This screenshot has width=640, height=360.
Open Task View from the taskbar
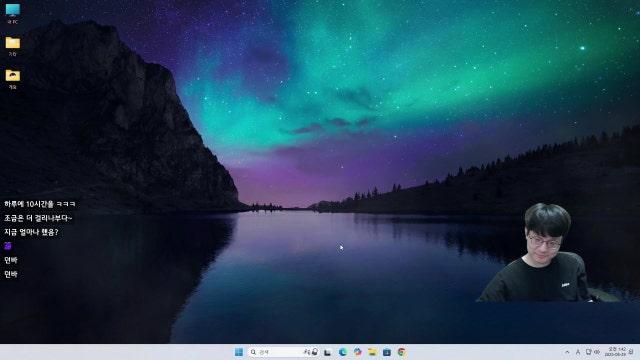(327, 352)
